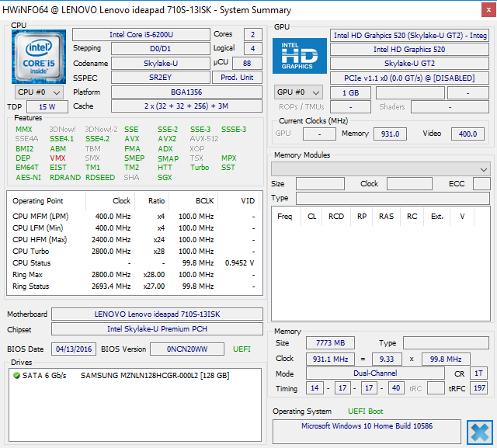497x448 pixels.
Task: Select the CPU Turbo operating point row
Action: [32, 252]
